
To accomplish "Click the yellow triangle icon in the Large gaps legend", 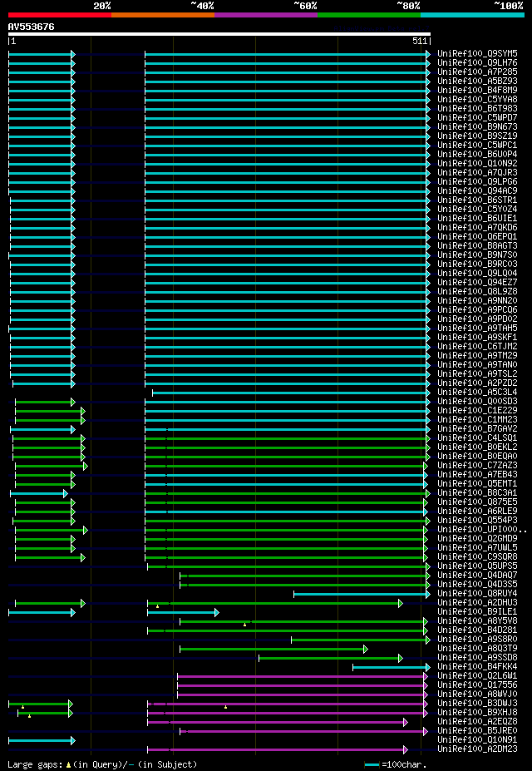I will [x=69, y=765].
